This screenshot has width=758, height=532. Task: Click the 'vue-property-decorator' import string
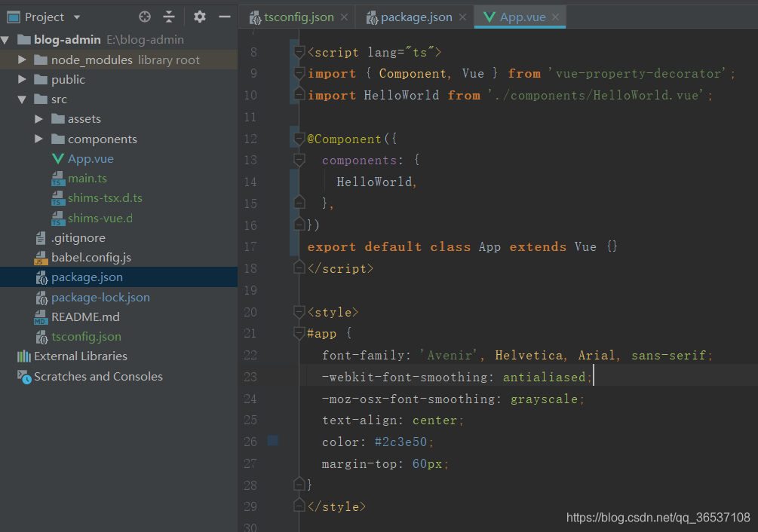(x=637, y=74)
